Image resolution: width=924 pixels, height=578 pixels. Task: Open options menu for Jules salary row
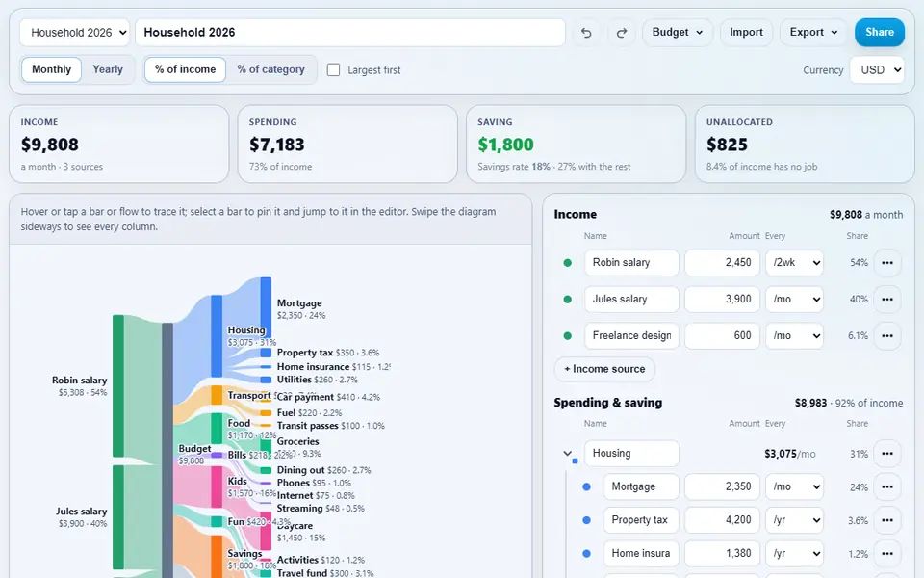point(887,299)
